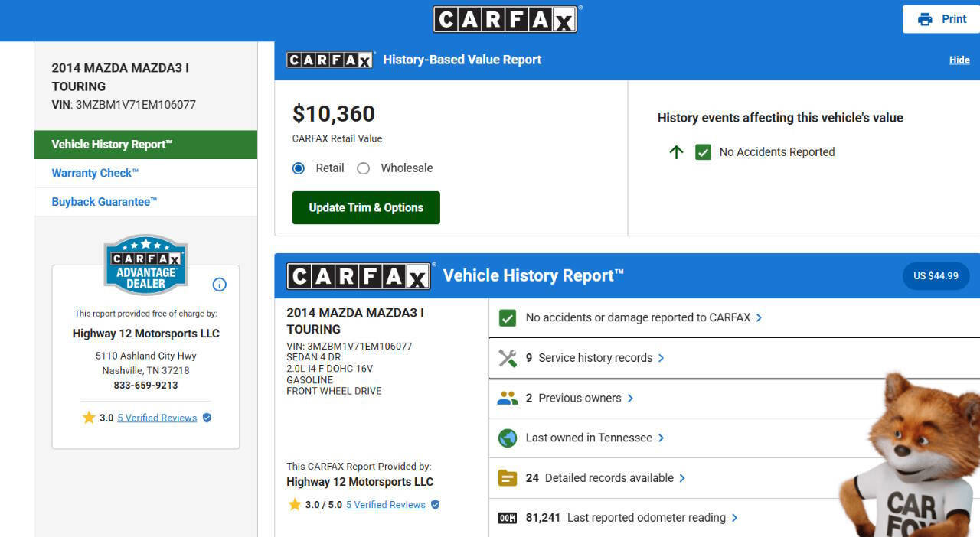The width and height of the screenshot is (980, 537).
Task: Click the globe icon for Tennessee ownership
Action: 507,438
